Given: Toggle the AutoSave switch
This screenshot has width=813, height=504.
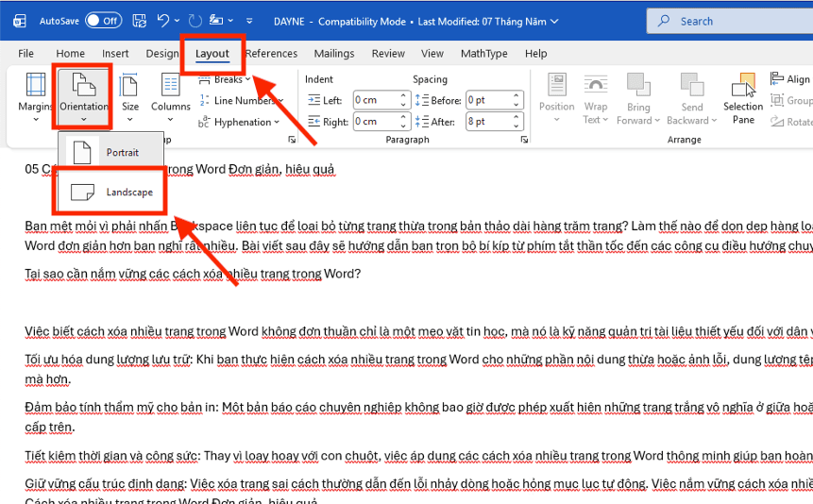Looking at the screenshot, I should 104,21.
